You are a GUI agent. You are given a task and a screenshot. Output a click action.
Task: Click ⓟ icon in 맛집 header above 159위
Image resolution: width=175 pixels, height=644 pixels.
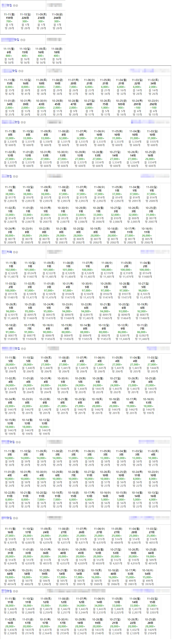click(17, 5)
